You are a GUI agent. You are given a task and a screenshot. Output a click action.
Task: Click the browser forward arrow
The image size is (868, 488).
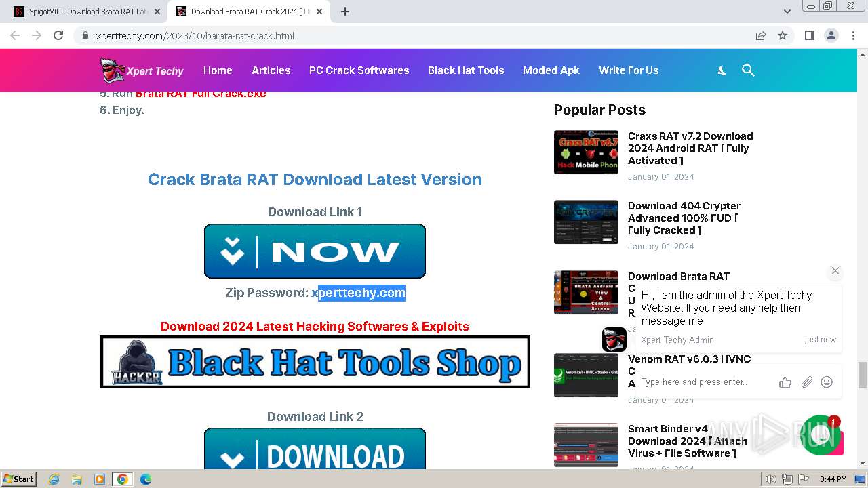point(37,35)
